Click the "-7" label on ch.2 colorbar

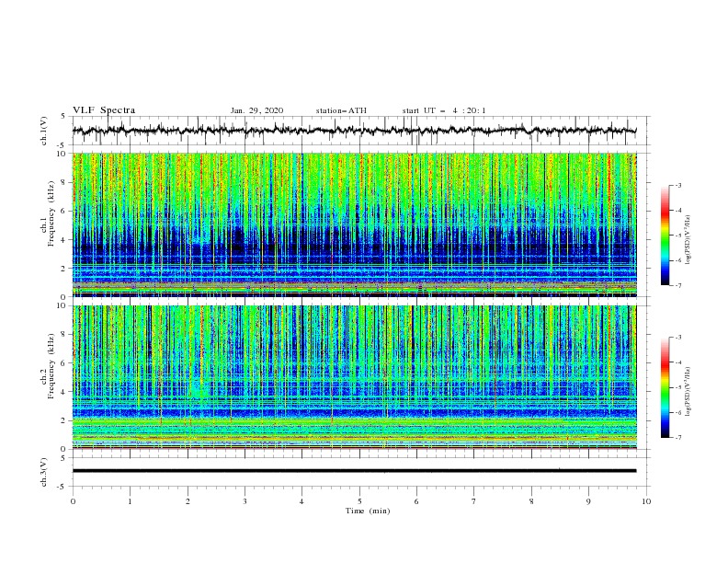[x=677, y=437]
